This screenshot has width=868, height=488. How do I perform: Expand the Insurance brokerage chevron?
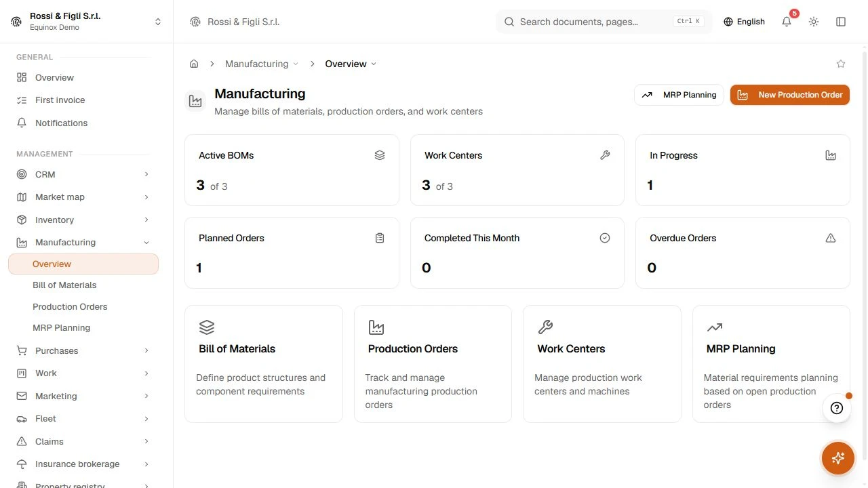pos(146,464)
